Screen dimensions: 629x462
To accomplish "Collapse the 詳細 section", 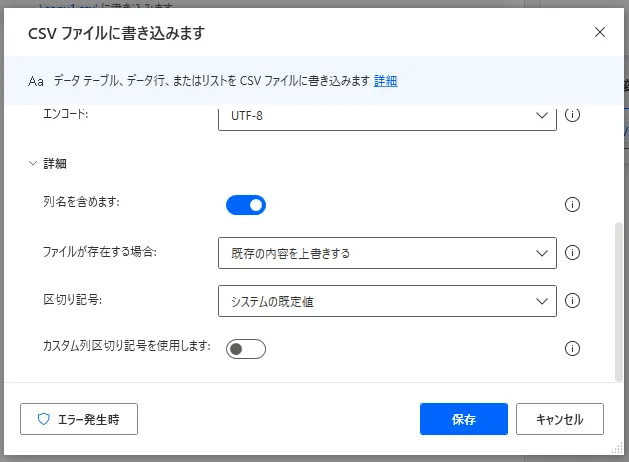I will tap(34, 162).
